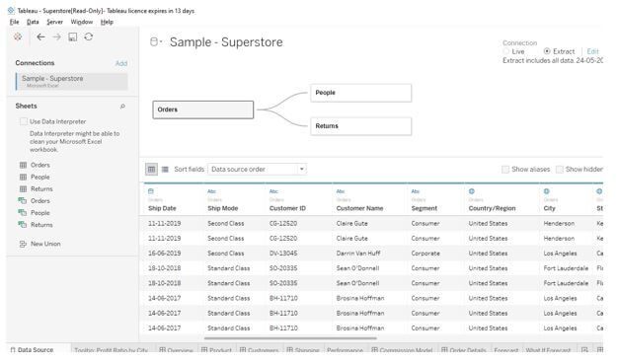Click the Segment column header
This screenshot has width=618, height=364.
(x=425, y=208)
